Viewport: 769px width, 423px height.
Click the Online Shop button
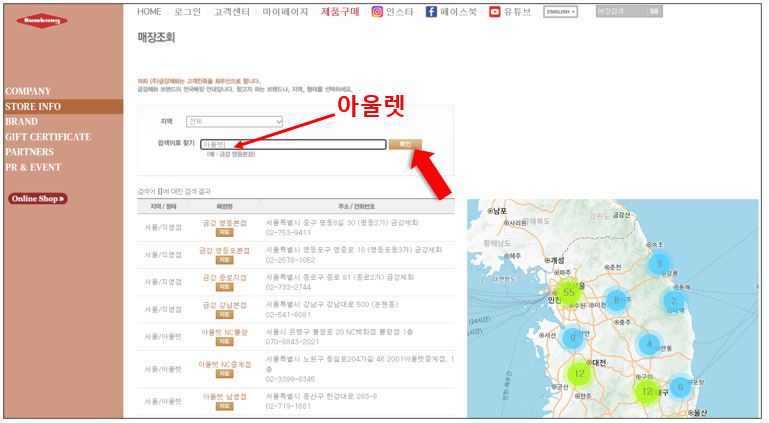(38, 199)
